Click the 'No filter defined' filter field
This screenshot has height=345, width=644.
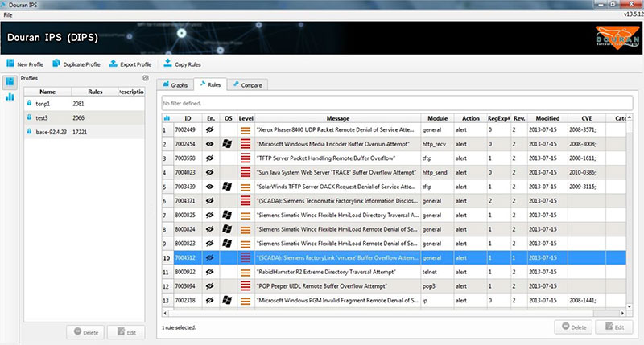point(397,103)
